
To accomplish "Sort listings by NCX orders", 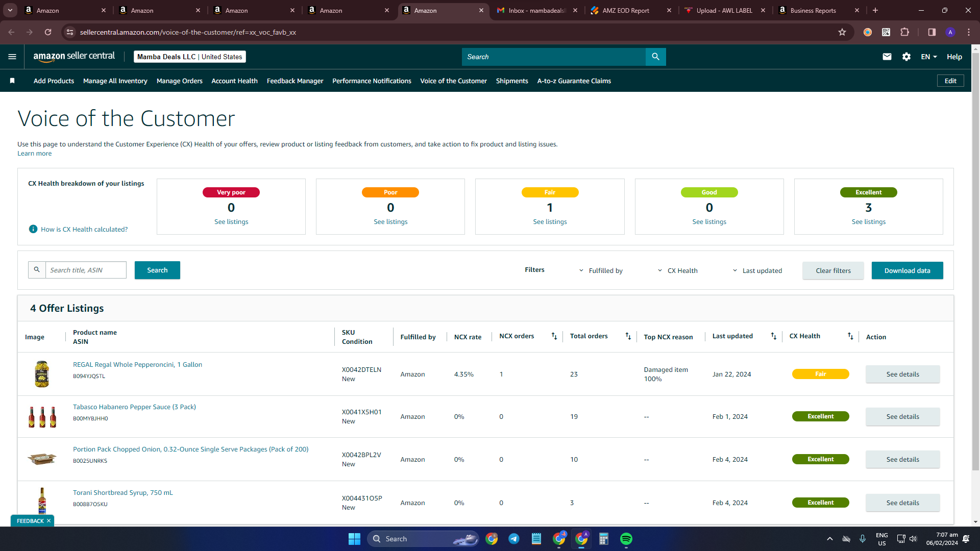I will tap(554, 336).
